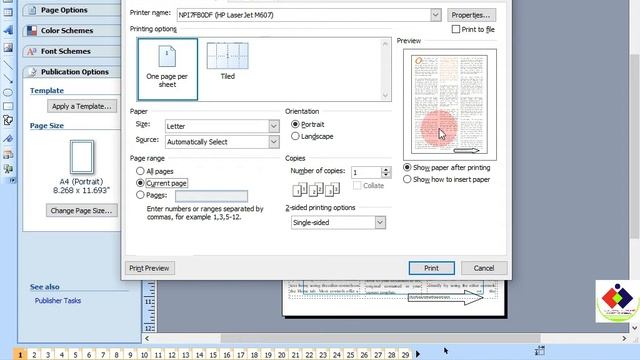Open Design Gallery Object tool
The width and height of the screenshot is (640, 360).
8,154
